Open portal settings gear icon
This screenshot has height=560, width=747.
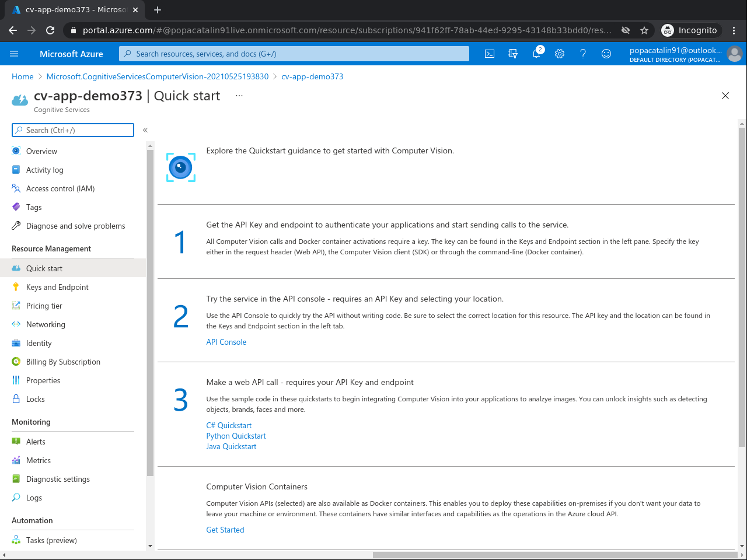[560, 54]
